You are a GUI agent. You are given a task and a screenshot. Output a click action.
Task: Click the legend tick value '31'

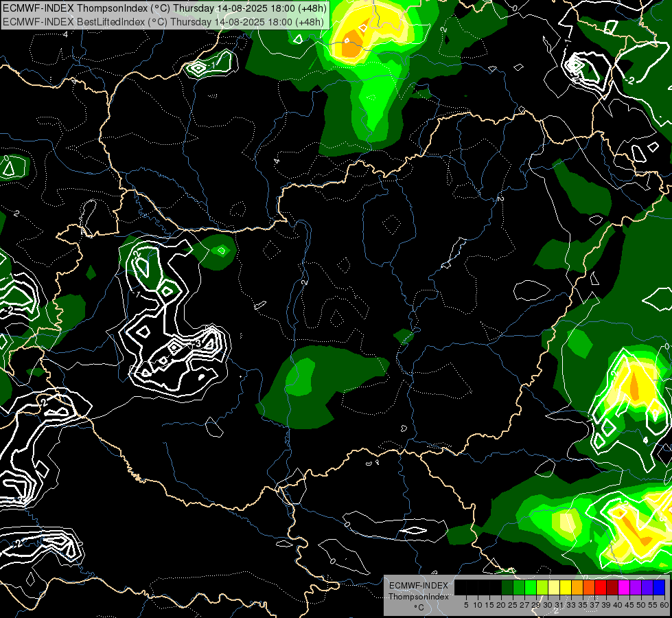click(559, 605)
